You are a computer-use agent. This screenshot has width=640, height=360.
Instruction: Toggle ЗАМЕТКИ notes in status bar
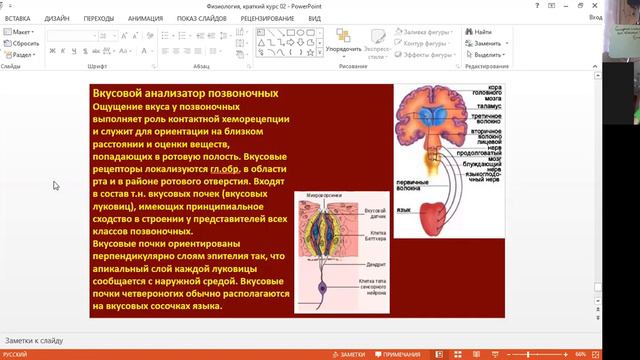click(349, 355)
